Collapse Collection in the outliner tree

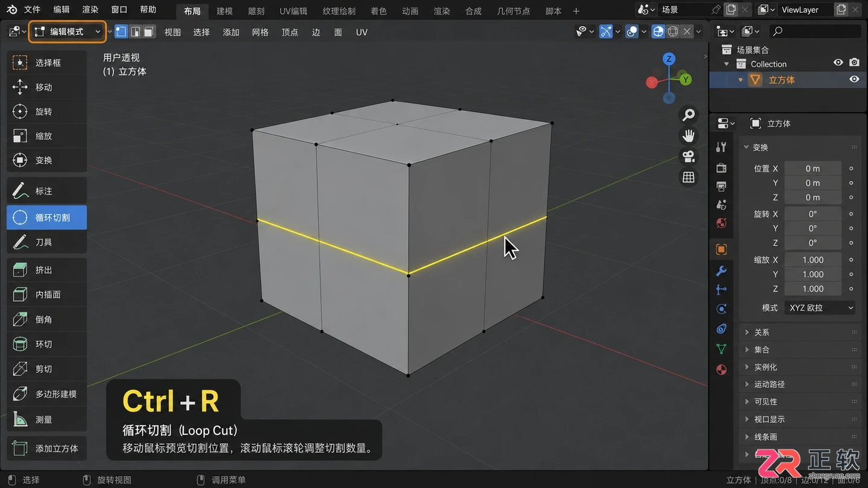pos(726,64)
